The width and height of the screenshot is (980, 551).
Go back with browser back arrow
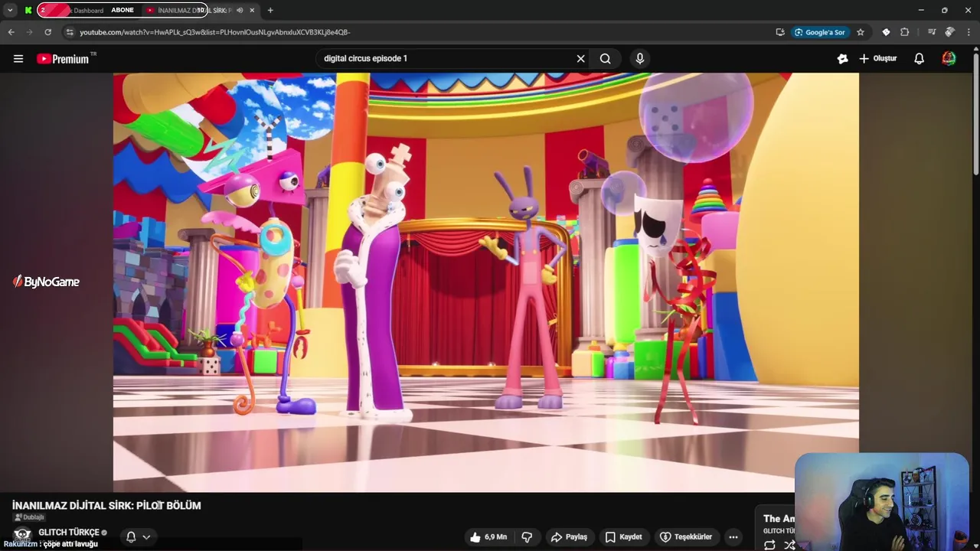(x=11, y=32)
